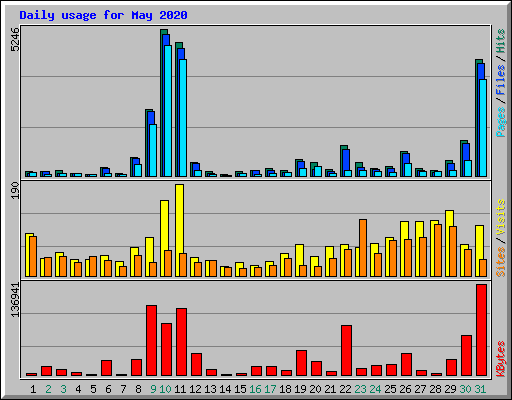This screenshot has height=400, width=512.
Task: Click the 5246 axis label
Action: point(15,39)
